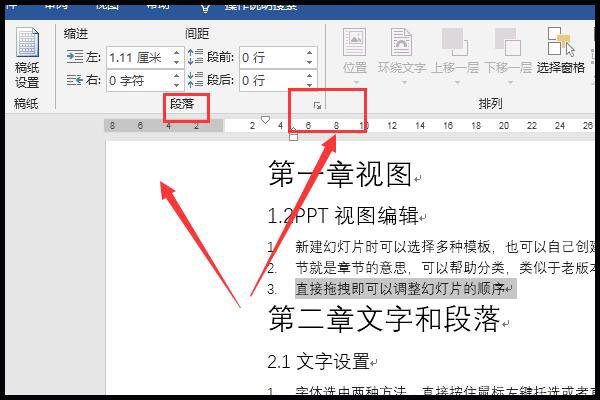Screen dimensions: 600x400
Task: Decrease 段后 spacing with the down spinner
Action: click(309, 85)
